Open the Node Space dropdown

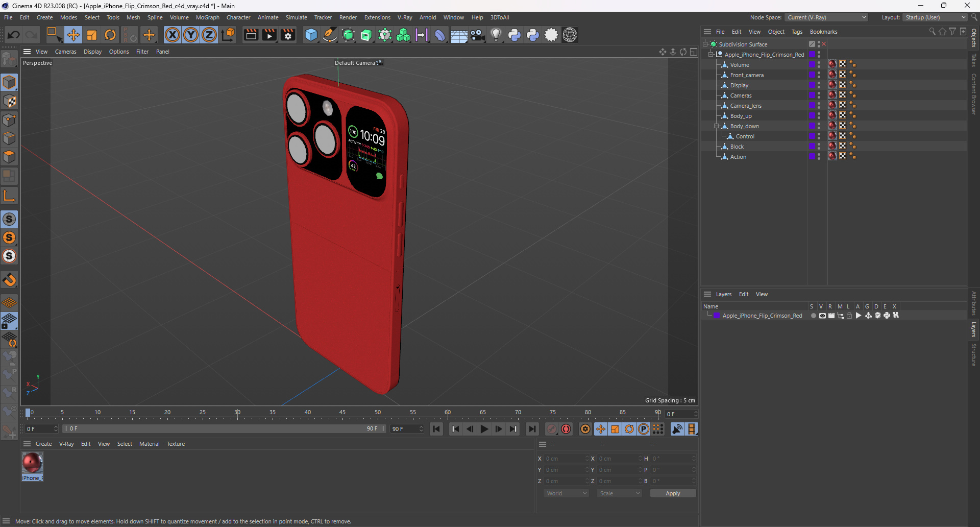(x=826, y=17)
